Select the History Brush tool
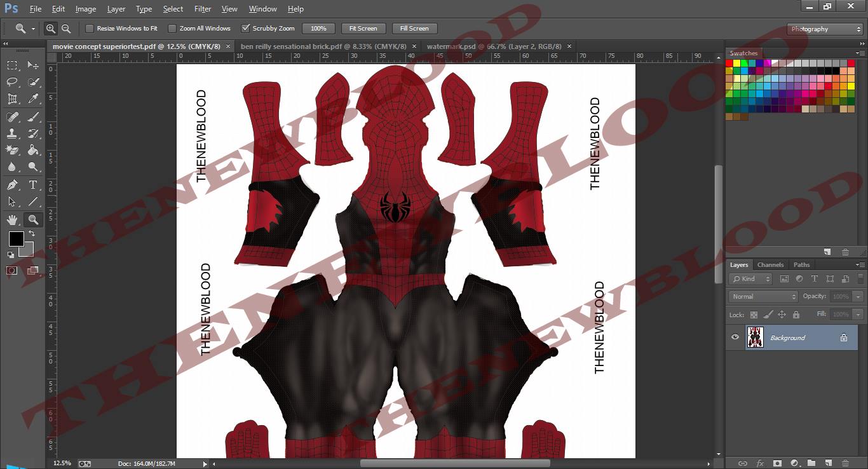 [33, 133]
